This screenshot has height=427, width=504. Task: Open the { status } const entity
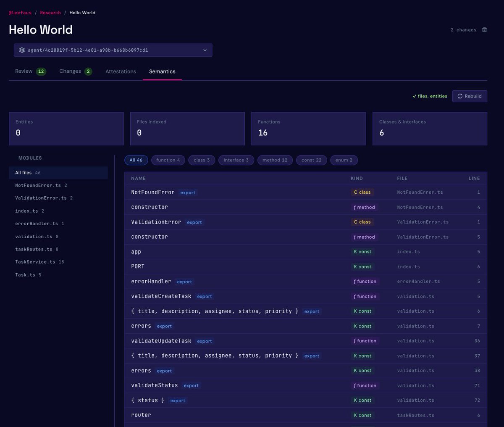click(x=306, y=401)
